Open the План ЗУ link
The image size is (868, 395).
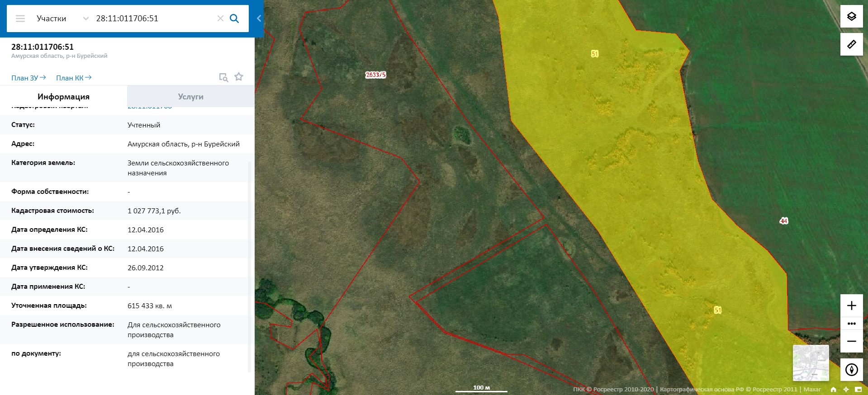[x=28, y=78]
